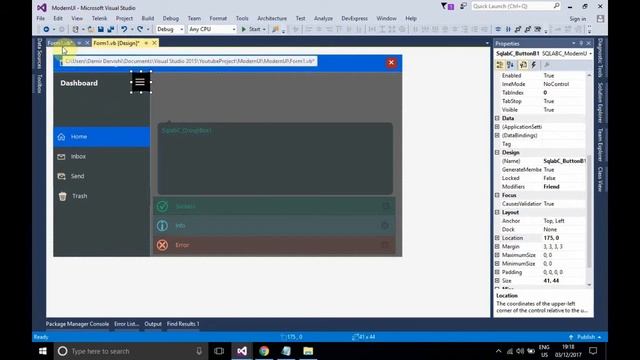Open the Architecture menu
The image size is (640, 360).
(x=272, y=18)
